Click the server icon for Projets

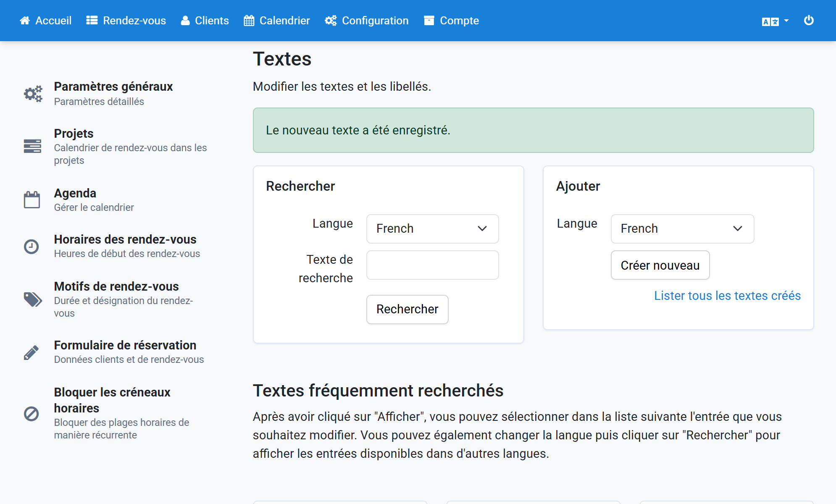pyautogui.click(x=32, y=146)
